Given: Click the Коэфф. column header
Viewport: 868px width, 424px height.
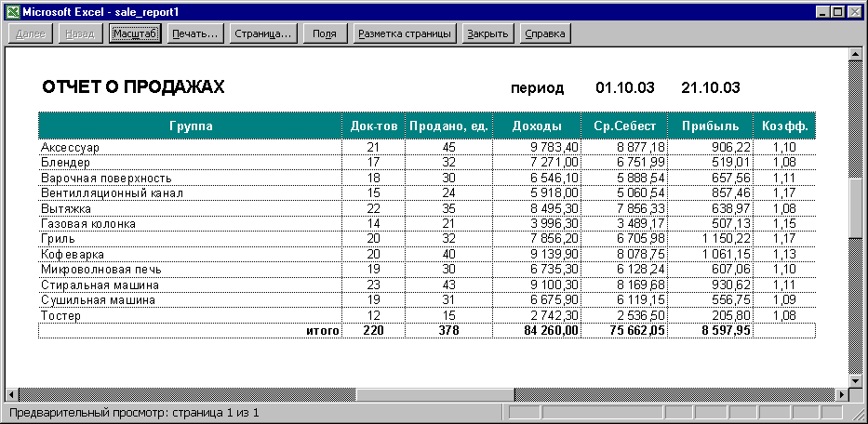Looking at the screenshot, I should 784,126.
